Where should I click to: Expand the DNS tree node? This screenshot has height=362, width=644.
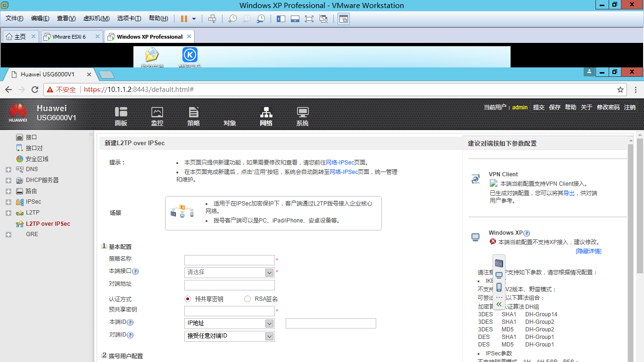pyautogui.click(x=8, y=170)
